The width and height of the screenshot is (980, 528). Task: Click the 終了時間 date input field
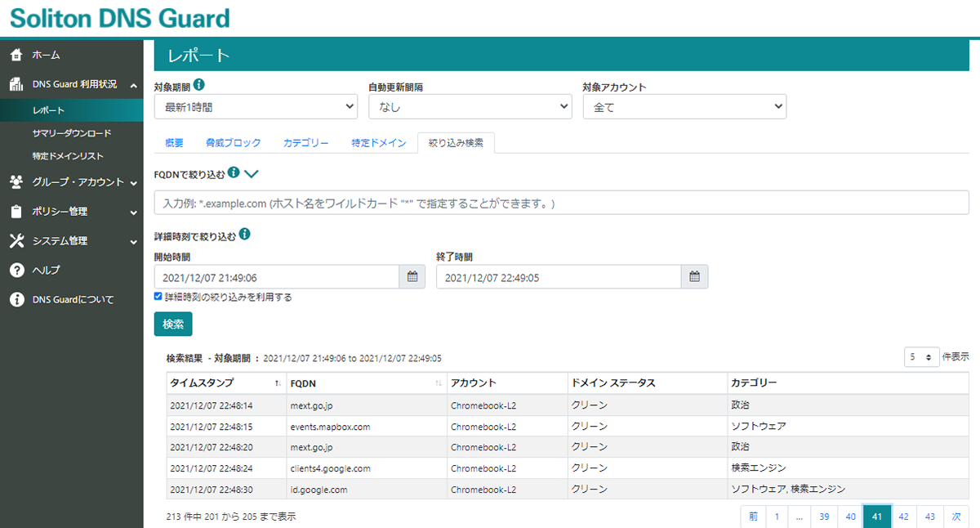559,277
